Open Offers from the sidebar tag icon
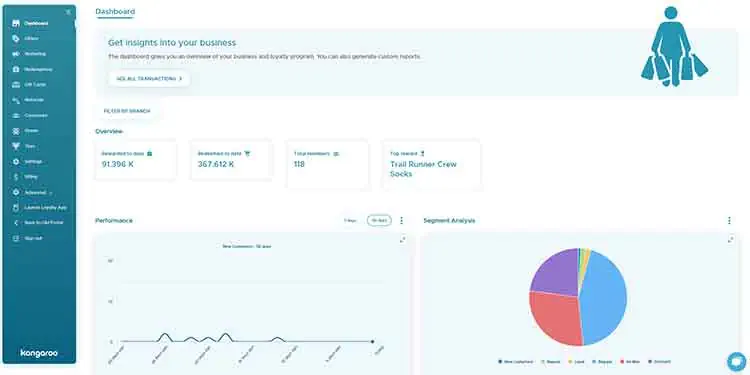Image resolution: width=750 pixels, height=375 pixels. (x=16, y=38)
